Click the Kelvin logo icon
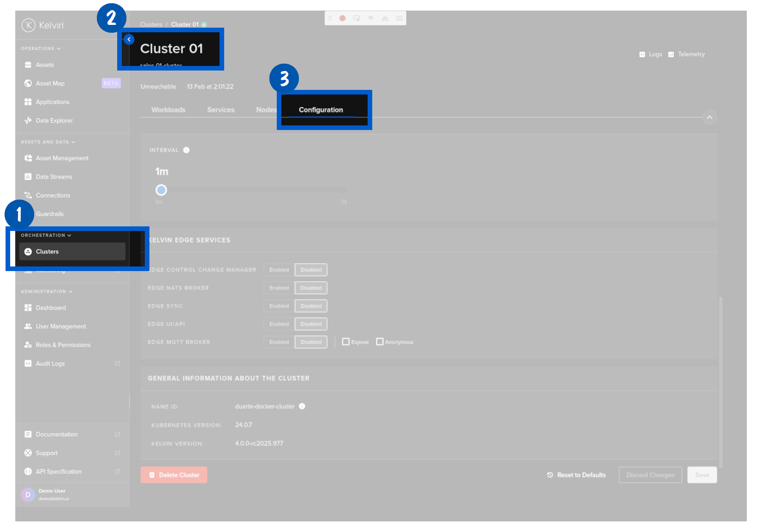762x532 pixels. (x=28, y=26)
